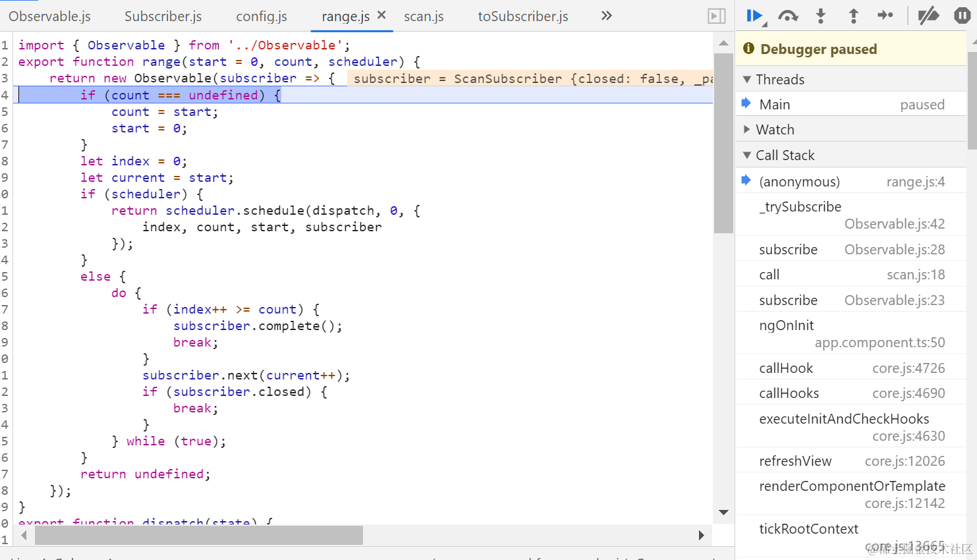Close the range.js tab

381,15
